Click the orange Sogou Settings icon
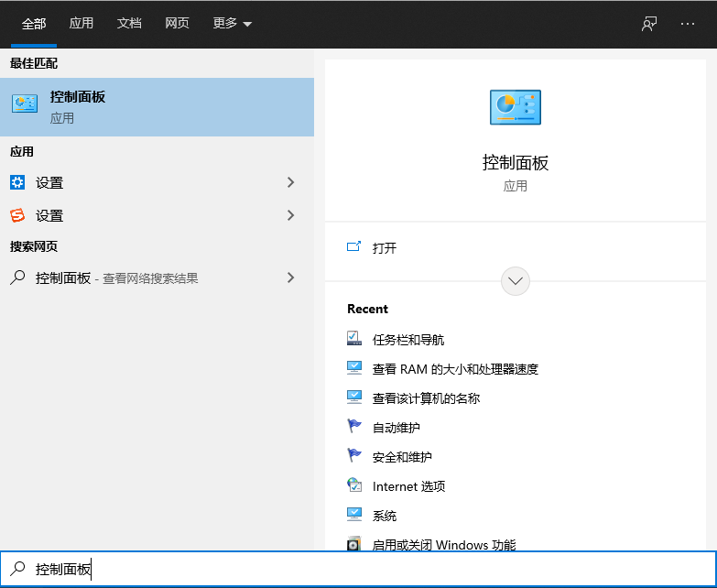The image size is (717, 588). pyautogui.click(x=17, y=215)
